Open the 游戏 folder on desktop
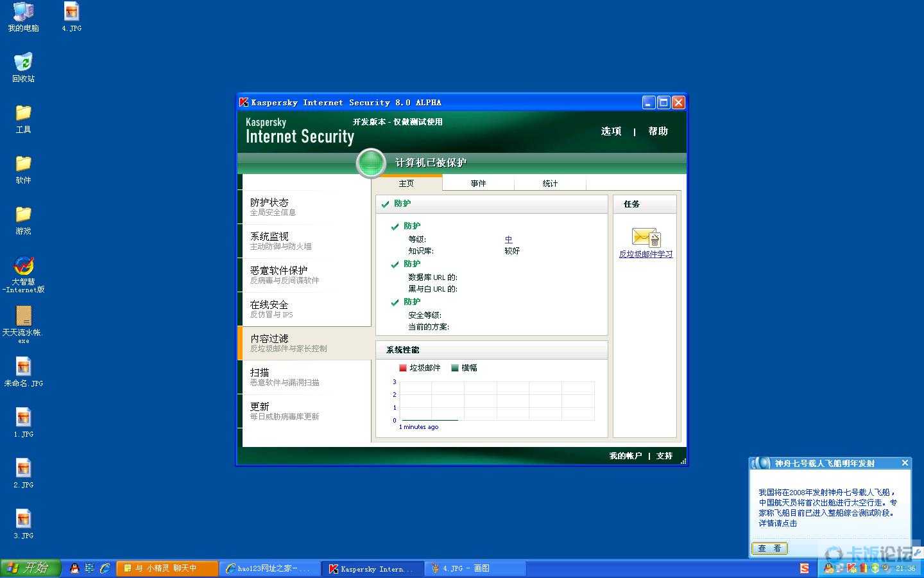 pyautogui.click(x=23, y=220)
